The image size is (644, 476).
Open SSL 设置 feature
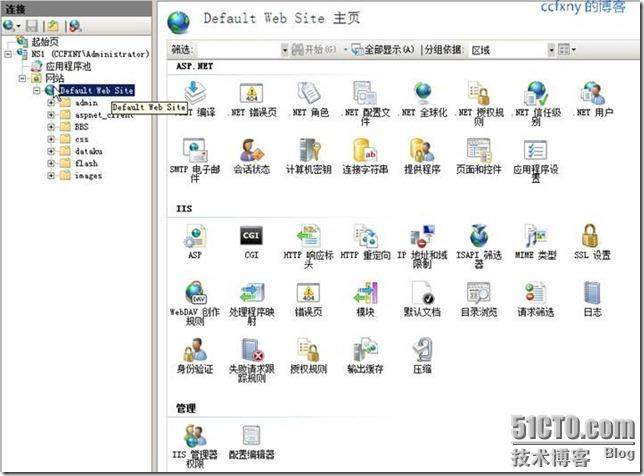(593, 241)
